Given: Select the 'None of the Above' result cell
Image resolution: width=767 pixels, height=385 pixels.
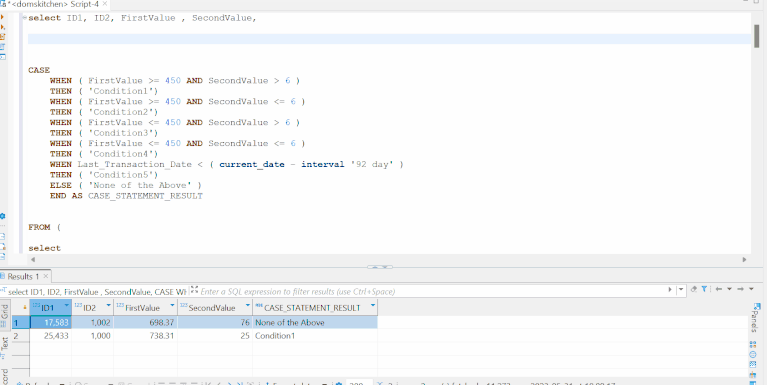Looking at the screenshot, I should [x=315, y=322].
